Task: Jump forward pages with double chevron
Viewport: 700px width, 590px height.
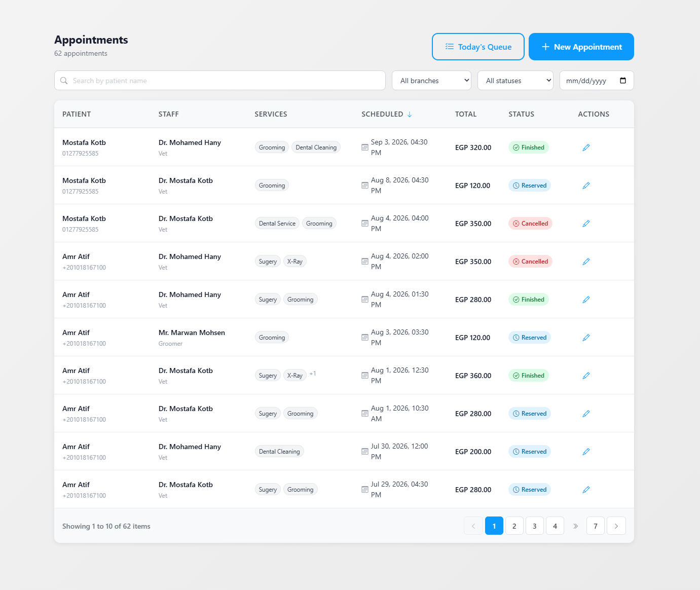Action: (x=575, y=526)
